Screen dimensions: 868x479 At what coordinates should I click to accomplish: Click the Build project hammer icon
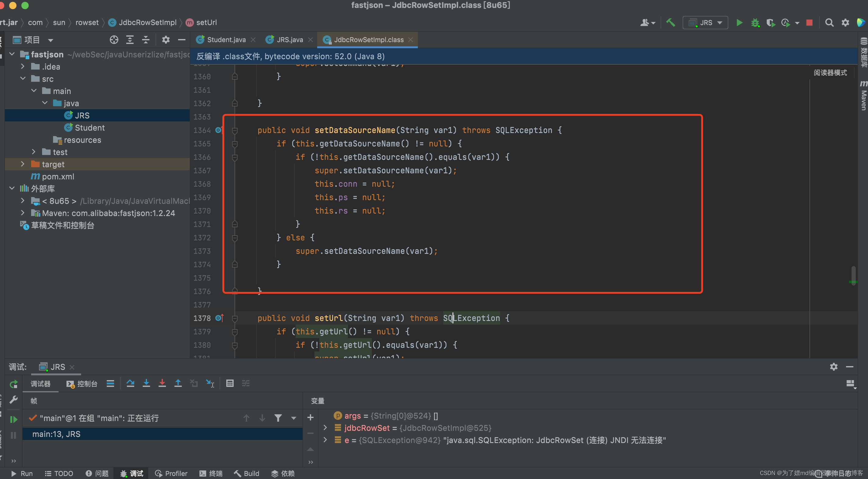(671, 23)
